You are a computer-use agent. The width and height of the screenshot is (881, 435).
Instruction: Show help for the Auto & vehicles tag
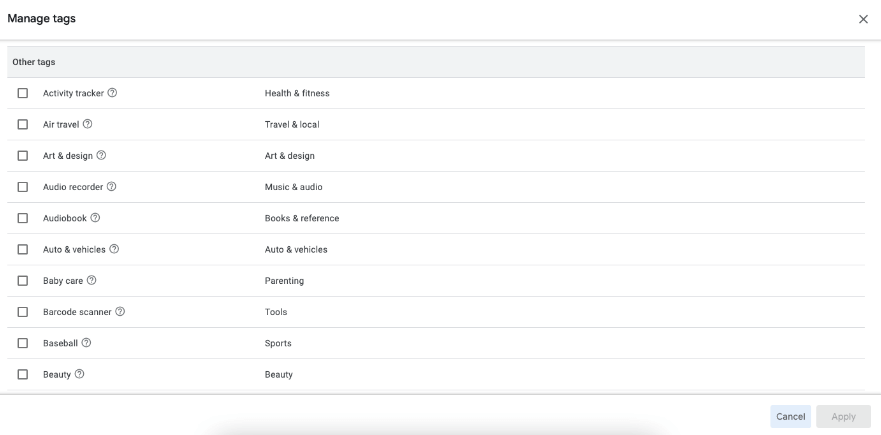pos(114,249)
